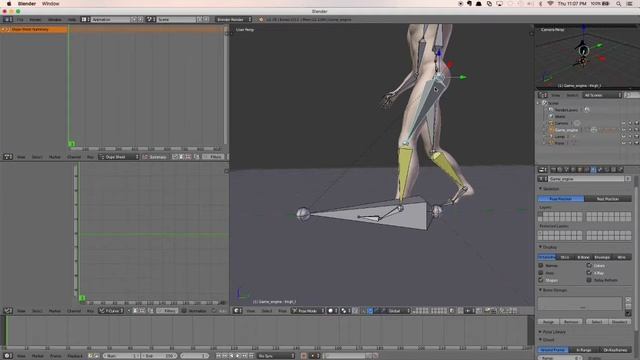640x360 pixels.
Task: Select B-Bone display type
Action: 583,257
